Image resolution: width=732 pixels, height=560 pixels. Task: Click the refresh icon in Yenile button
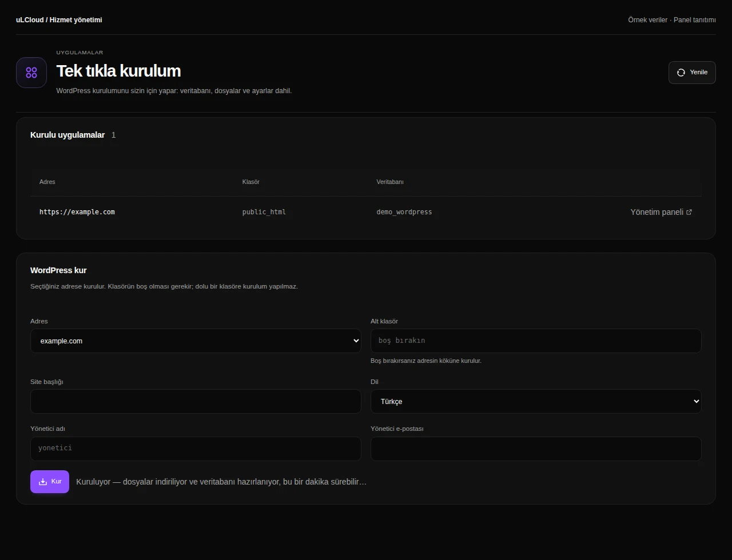(x=681, y=73)
